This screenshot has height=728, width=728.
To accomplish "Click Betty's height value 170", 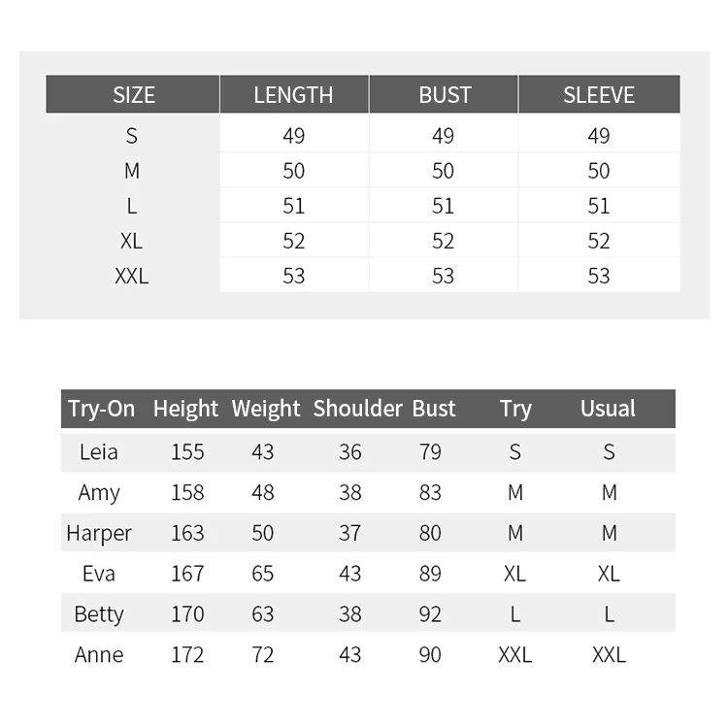I will coord(187,613).
